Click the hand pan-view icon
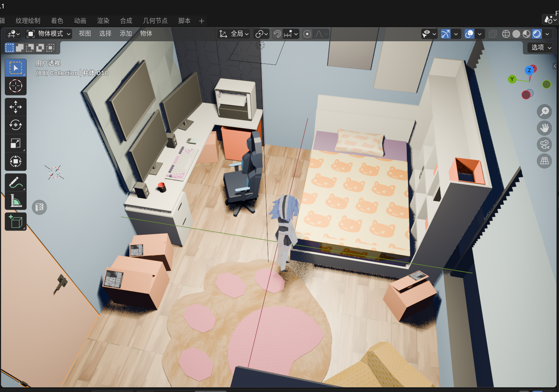This screenshot has width=559, height=392. [x=544, y=128]
